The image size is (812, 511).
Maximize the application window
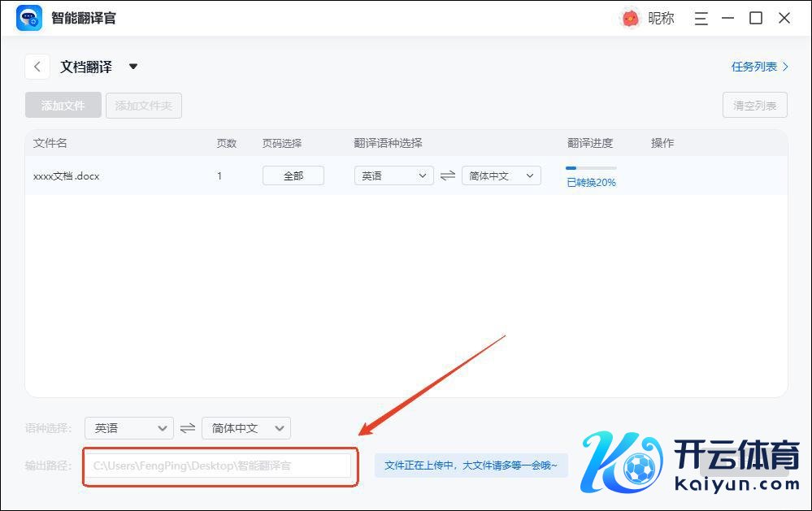756,19
